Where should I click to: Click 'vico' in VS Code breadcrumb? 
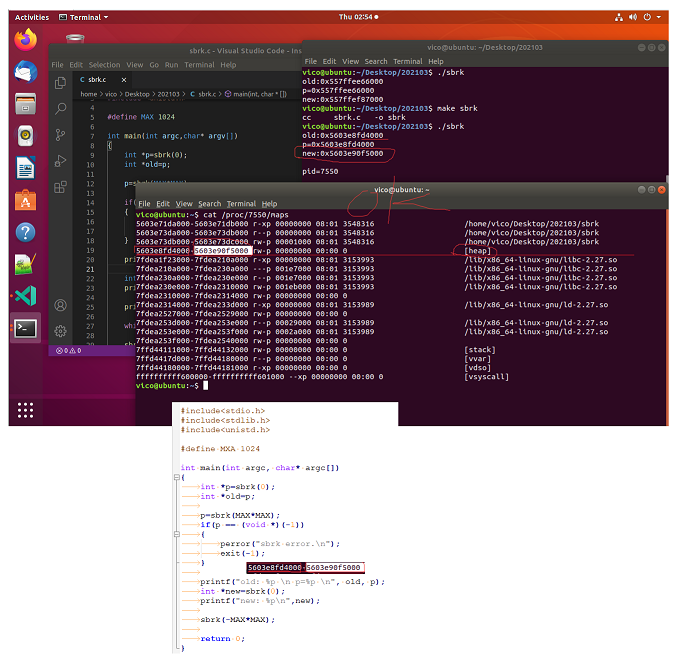[111, 94]
